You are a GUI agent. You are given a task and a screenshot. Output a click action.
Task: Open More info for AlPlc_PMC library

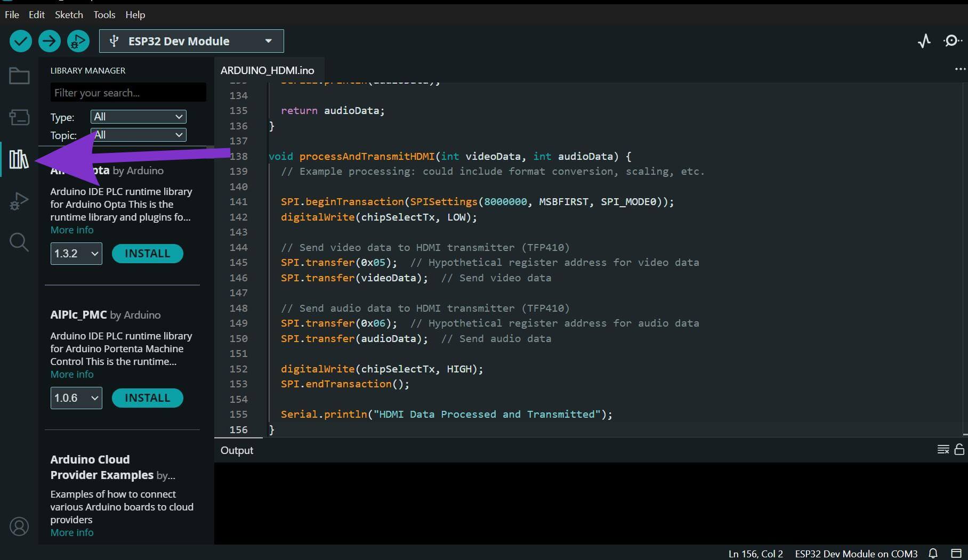pyautogui.click(x=72, y=375)
